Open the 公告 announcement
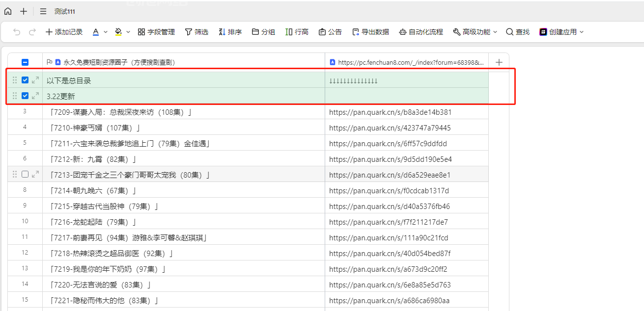This screenshot has height=311, width=644. pos(330,32)
